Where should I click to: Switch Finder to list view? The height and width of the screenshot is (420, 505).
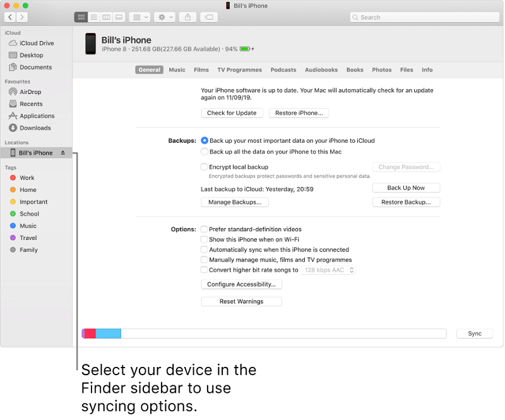click(93, 17)
